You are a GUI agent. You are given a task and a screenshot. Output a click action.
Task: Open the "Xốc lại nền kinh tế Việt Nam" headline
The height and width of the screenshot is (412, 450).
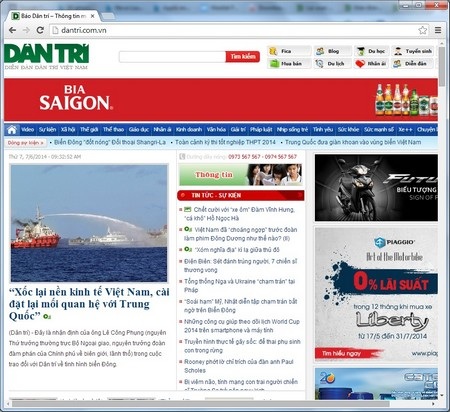89,304
